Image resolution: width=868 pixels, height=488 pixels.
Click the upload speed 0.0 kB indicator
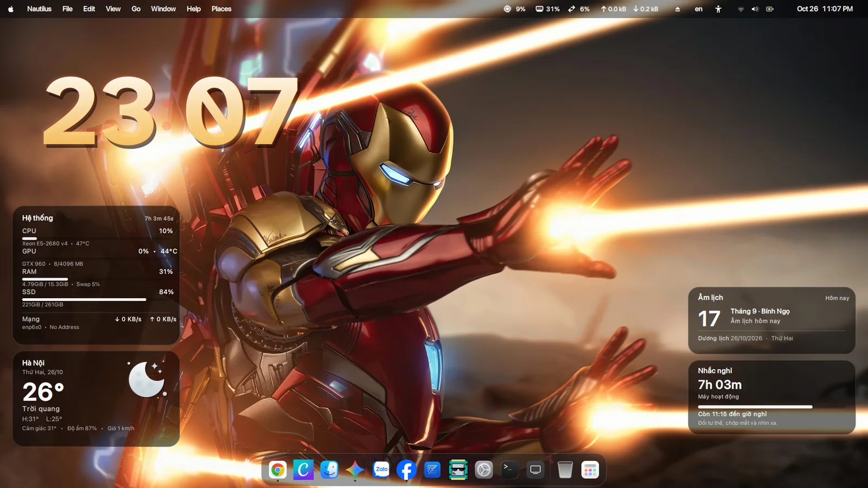pos(613,9)
